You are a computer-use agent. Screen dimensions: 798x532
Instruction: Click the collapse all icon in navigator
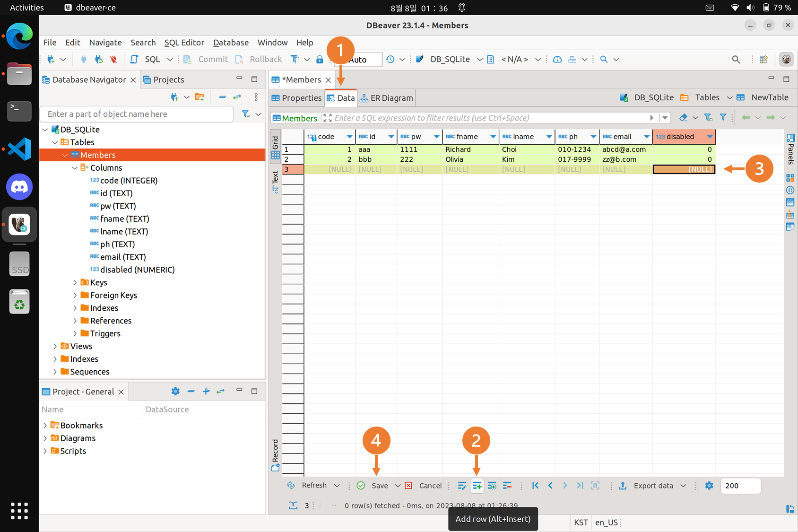222,97
